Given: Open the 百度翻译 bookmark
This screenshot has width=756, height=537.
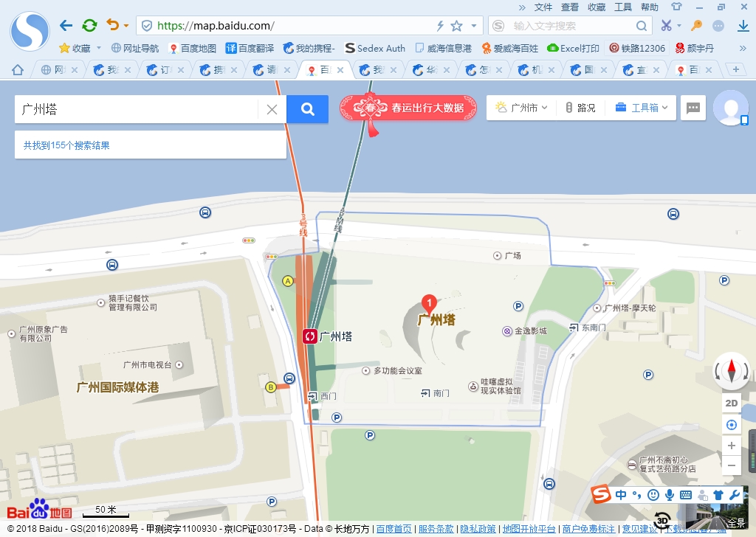Looking at the screenshot, I should pyautogui.click(x=250, y=48).
